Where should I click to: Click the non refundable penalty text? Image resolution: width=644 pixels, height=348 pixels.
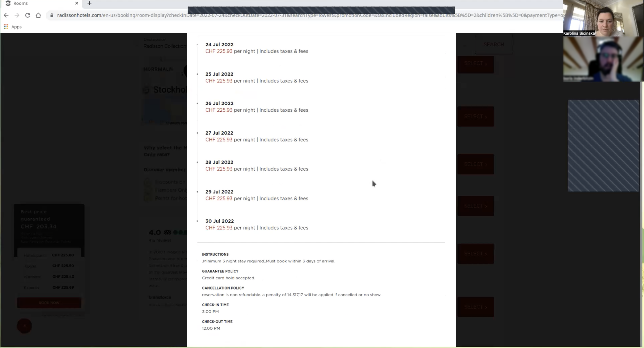[291, 295]
